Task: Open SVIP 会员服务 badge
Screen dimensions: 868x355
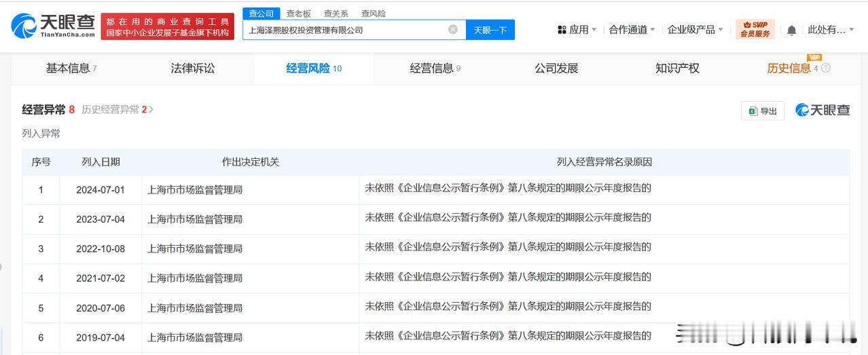Action: [x=755, y=29]
